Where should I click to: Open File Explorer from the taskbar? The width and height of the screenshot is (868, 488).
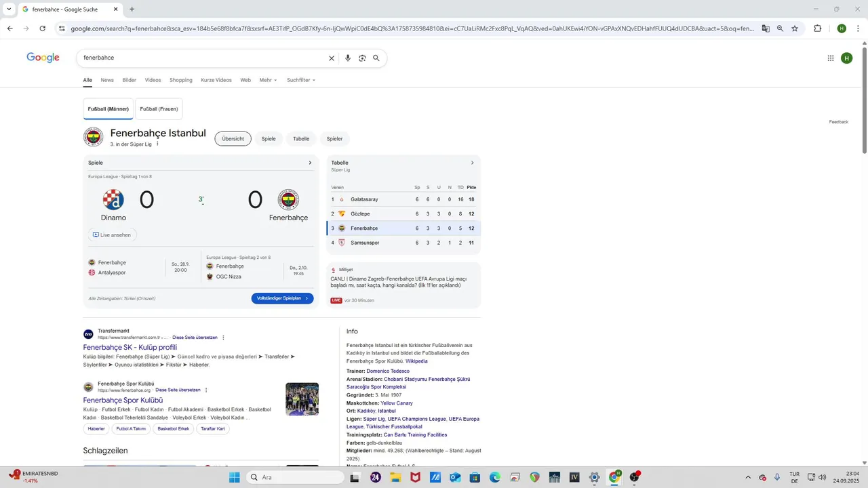click(395, 477)
